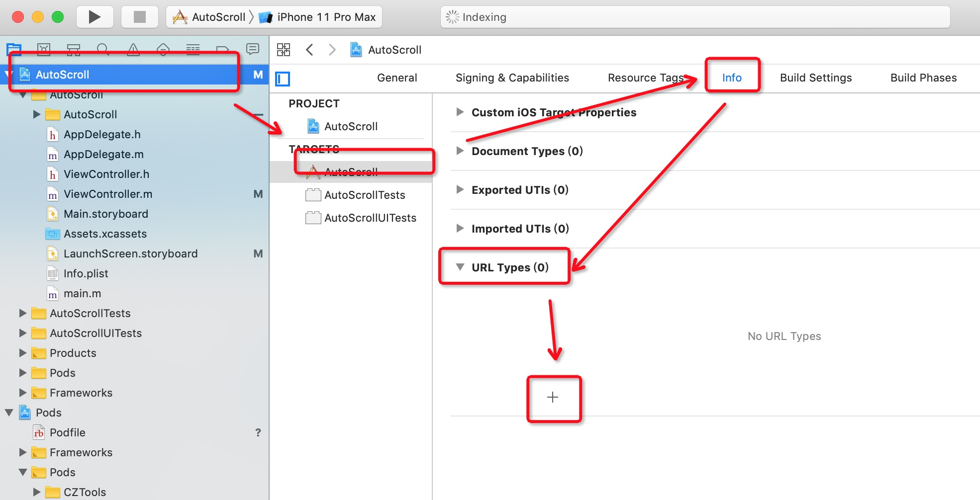Select the AutoScroll project under PROJECT
The image size is (980, 500).
click(x=351, y=126)
